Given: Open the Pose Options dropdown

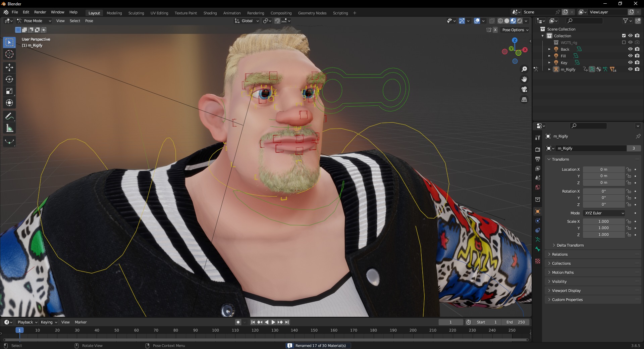Looking at the screenshot, I should (515, 30).
